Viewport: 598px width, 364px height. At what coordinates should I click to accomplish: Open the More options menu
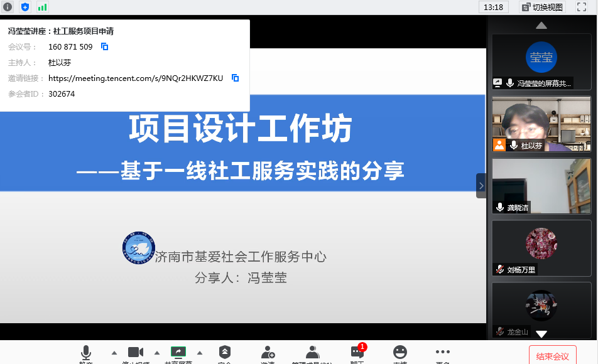tap(443, 353)
